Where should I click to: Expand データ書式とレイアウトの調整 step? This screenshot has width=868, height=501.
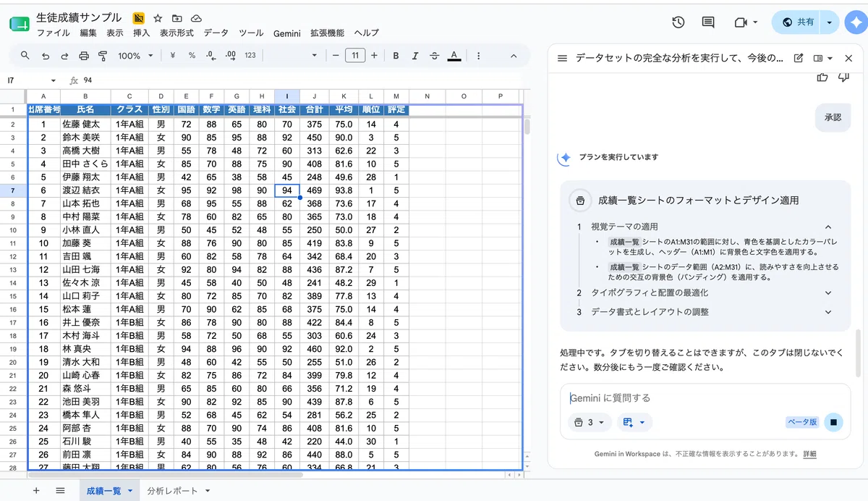828,312
